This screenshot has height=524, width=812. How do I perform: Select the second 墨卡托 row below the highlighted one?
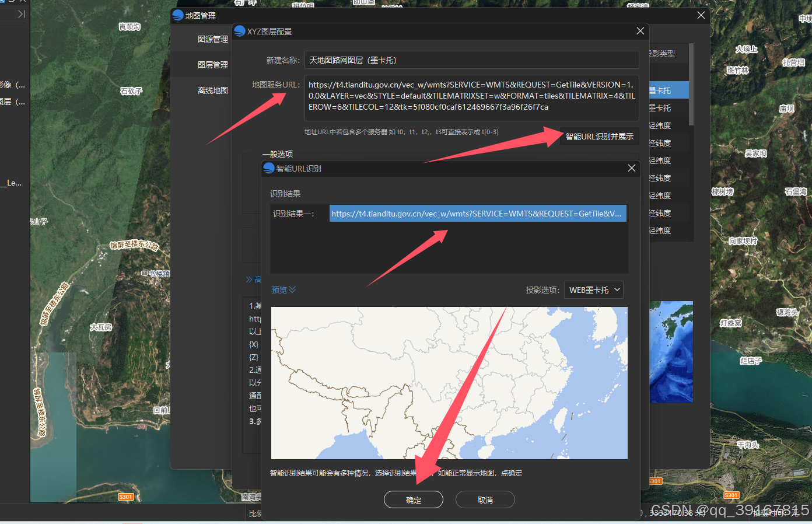(x=669, y=108)
